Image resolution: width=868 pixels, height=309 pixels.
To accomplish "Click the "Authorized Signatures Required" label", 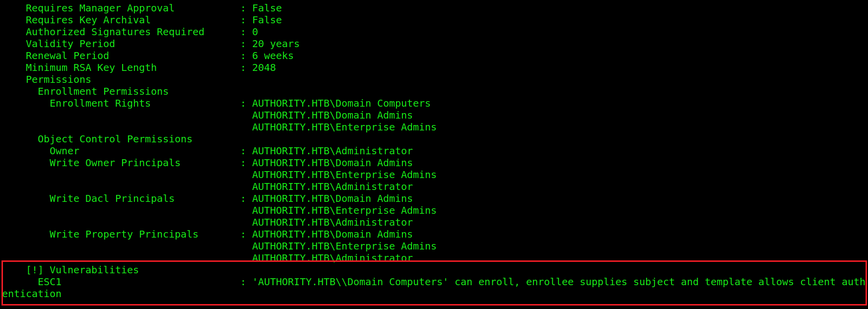I will pyautogui.click(x=115, y=32).
